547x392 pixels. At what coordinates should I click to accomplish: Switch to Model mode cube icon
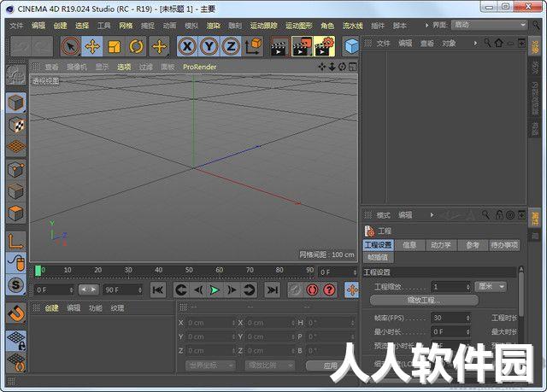pyautogui.click(x=16, y=103)
